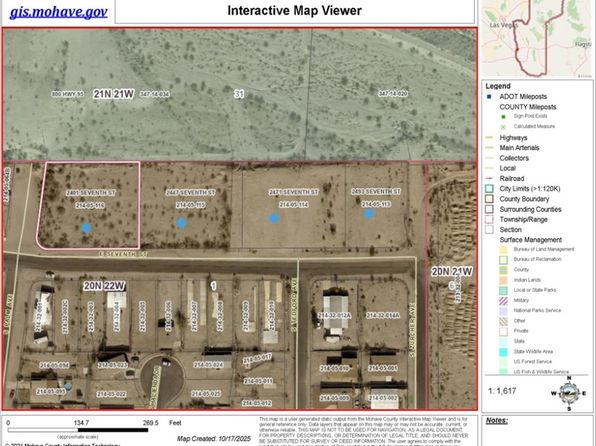Click the Military hatched legend swatch
Image resolution: width=596 pixels, height=446 pixels.
tap(503, 301)
